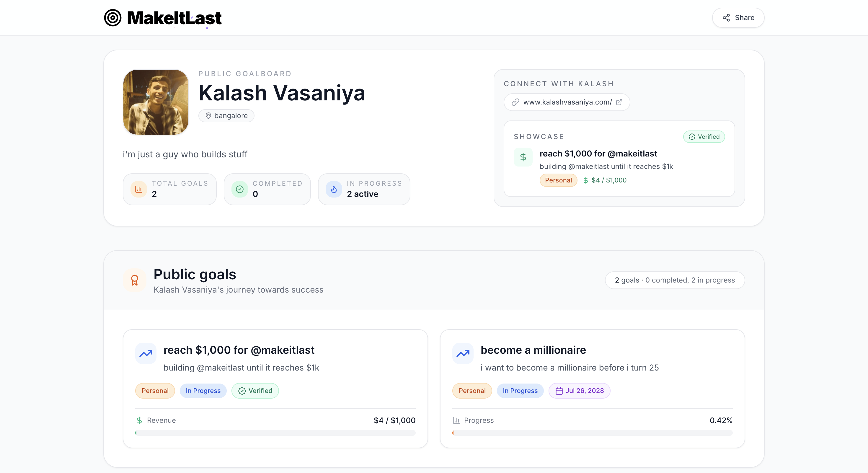Viewport: 868px width, 473px height.
Task: Click the award ribbon icon beside Public goals
Action: point(134,280)
